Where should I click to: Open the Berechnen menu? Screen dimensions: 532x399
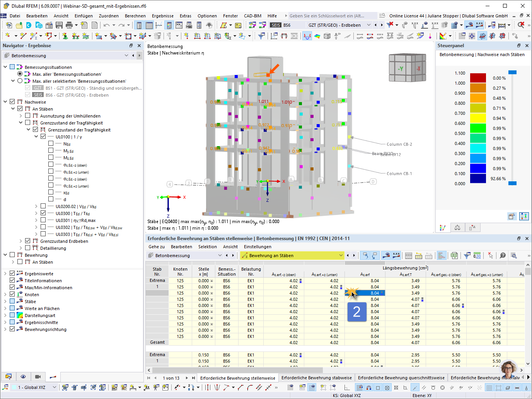[135, 16]
